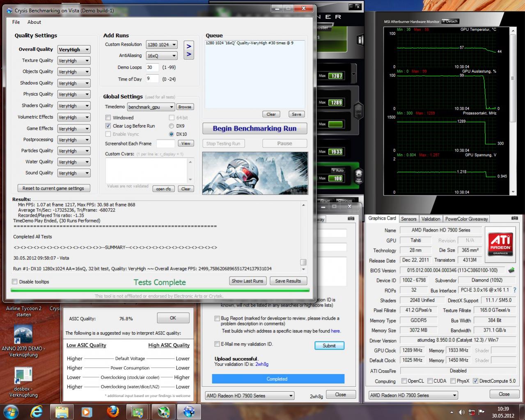The height and width of the screenshot is (420, 525).
Task: Open the dosbox desktop shortcut
Action: tap(23, 382)
